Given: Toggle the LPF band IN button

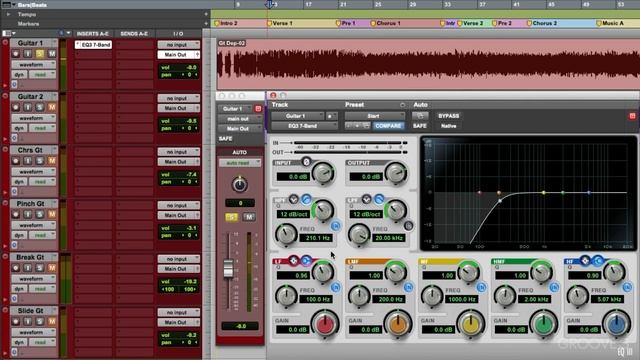Looking at the screenshot, I should tap(408, 226).
